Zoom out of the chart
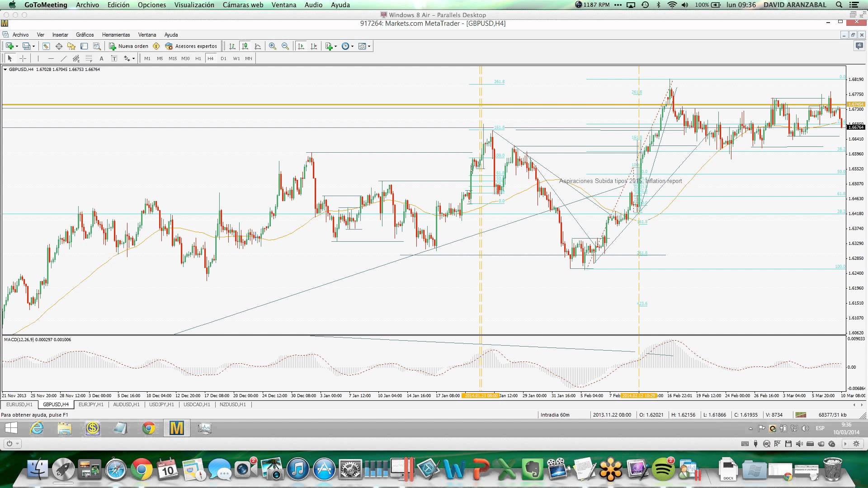This screenshot has width=868, height=488. click(285, 46)
